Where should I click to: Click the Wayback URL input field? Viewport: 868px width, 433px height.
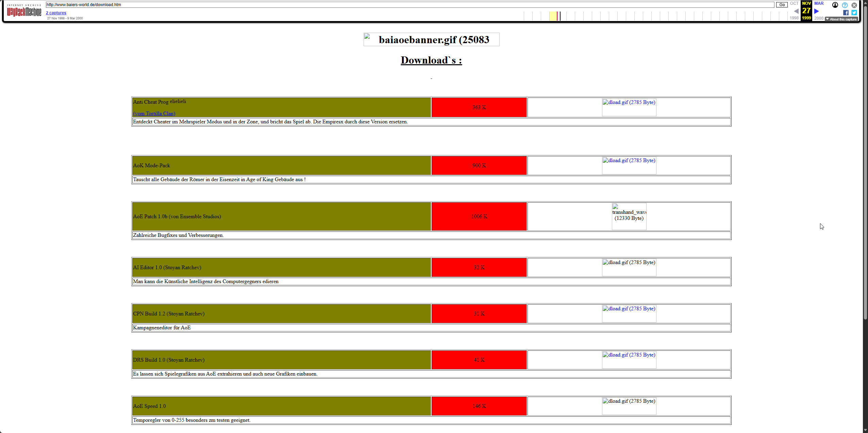pyautogui.click(x=408, y=5)
